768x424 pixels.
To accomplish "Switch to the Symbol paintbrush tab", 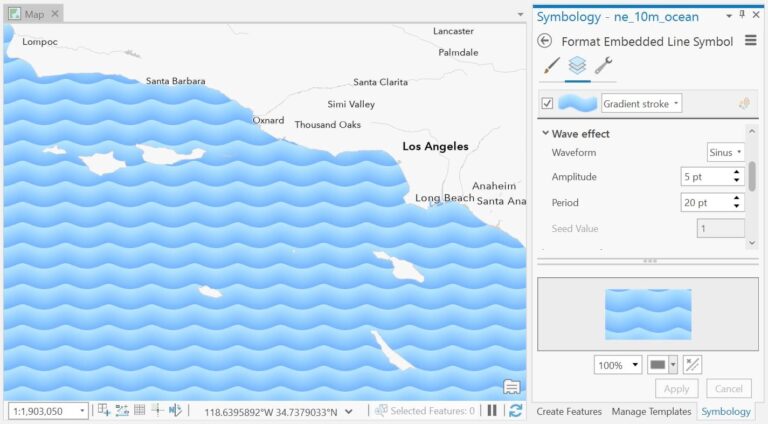I will point(551,66).
